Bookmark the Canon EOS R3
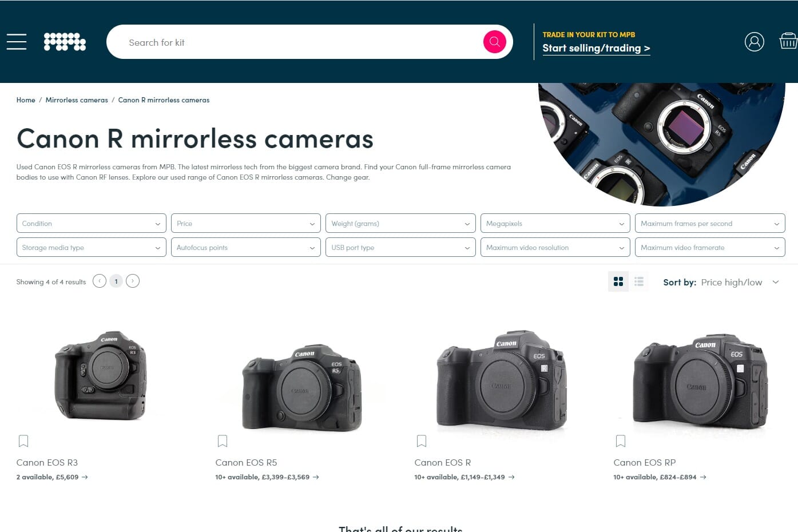 tap(23, 441)
